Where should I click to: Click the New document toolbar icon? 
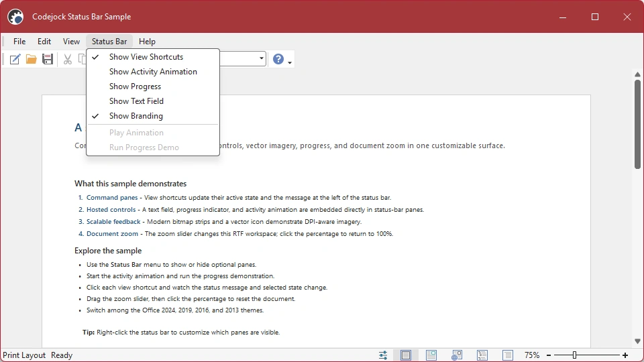(15, 59)
